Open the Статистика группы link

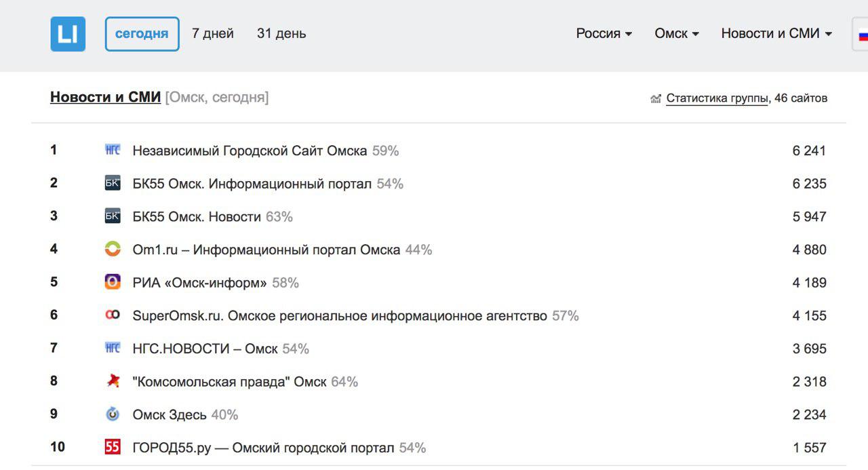pyautogui.click(x=717, y=98)
